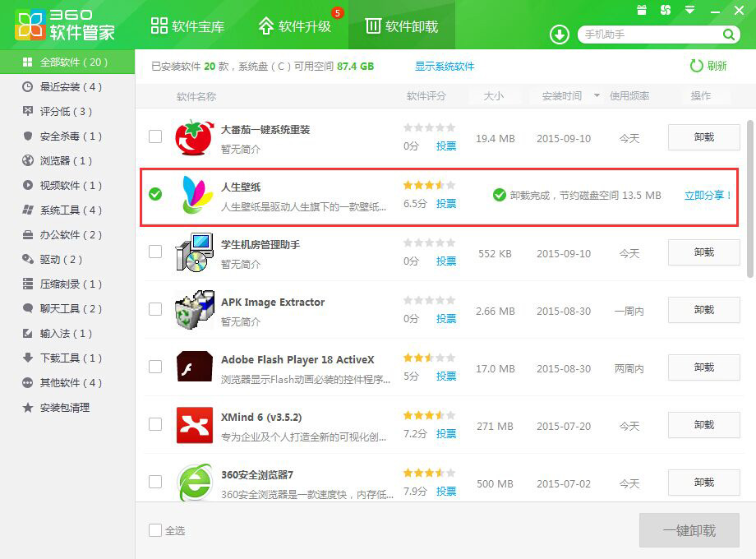Open the skin pinwheel icon in title bar
756x559 pixels.
pyautogui.click(x=666, y=10)
